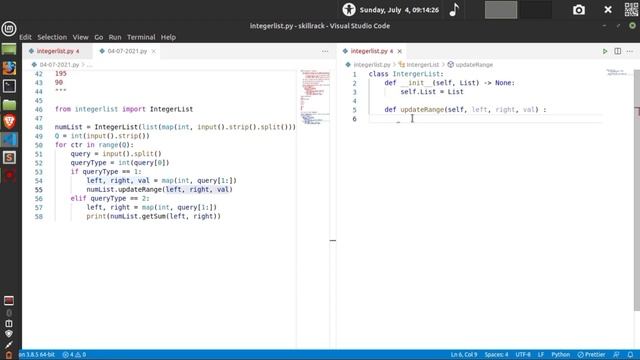Click the X icon in the top bar
This screenshot has width=640, height=360.
pyautogui.click(x=608, y=10)
